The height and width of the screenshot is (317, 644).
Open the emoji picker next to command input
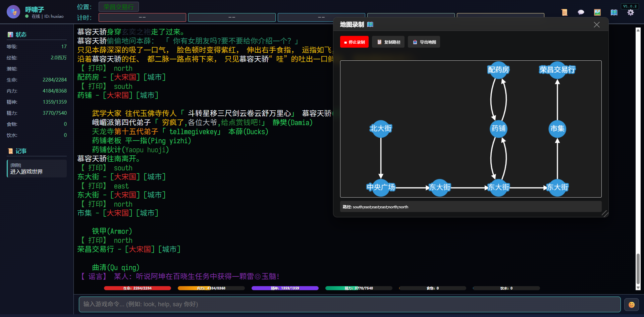point(632,304)
